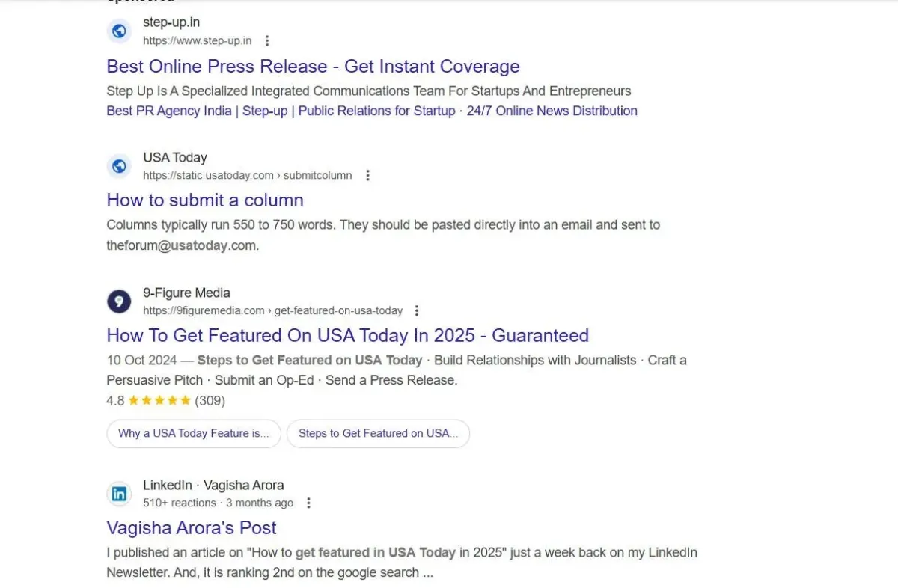Click the '510+ reactions' text
Screen dimensions: 898x588
(180, 503)
